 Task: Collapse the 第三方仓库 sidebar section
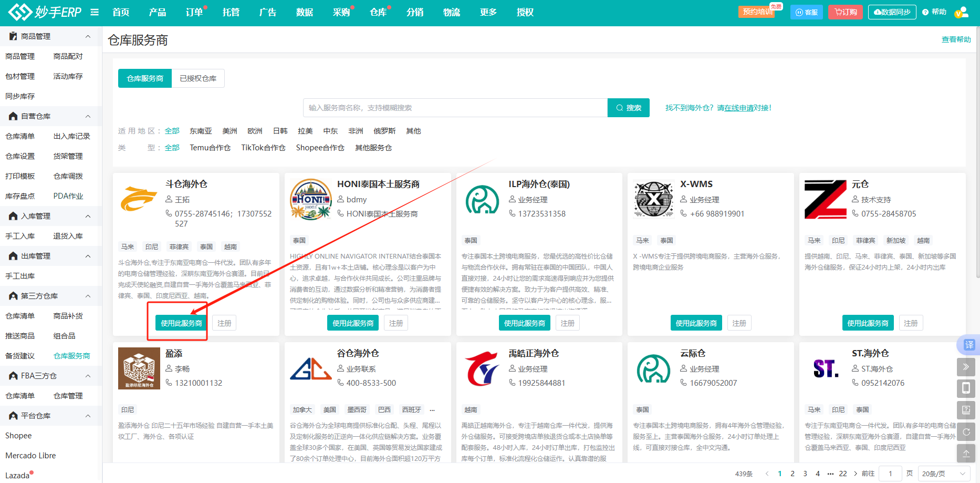point(88,296)
